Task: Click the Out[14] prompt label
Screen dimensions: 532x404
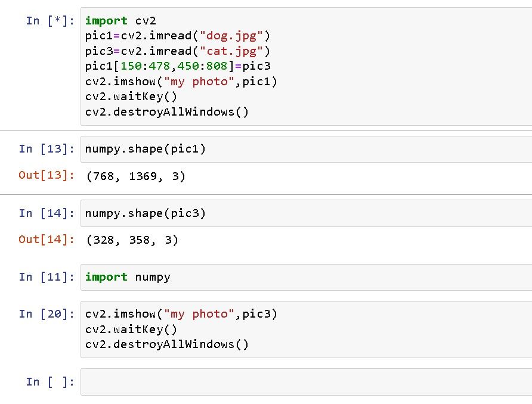Action: [x=47, y=240]
